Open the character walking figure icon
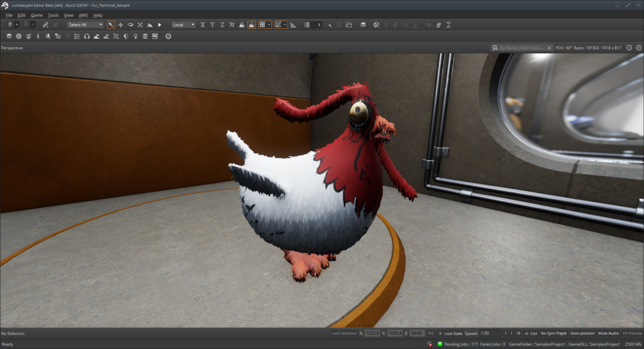Viewport: 644px width, 349px height. click(38, 36)
